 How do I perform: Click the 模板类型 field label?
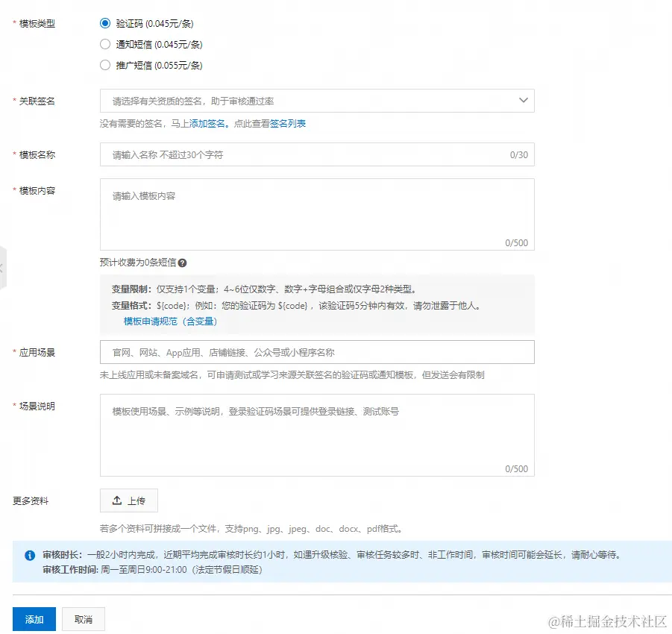point(37,24)
